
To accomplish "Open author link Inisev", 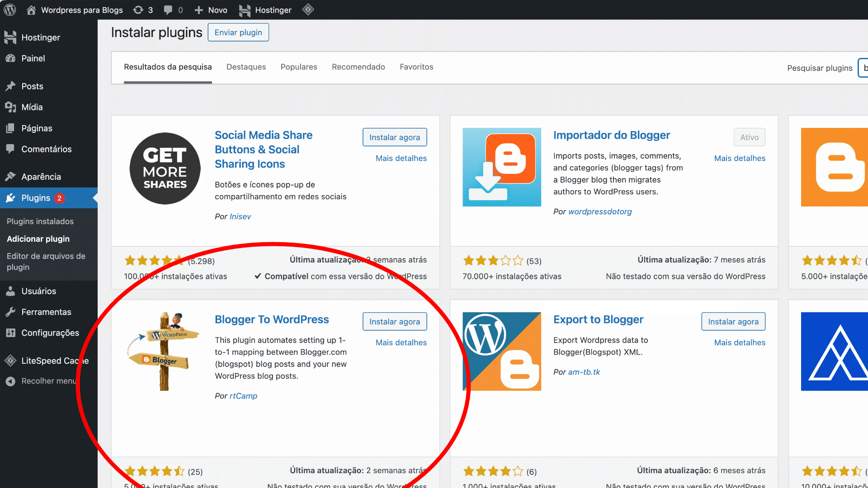I will tap(240, 216).
